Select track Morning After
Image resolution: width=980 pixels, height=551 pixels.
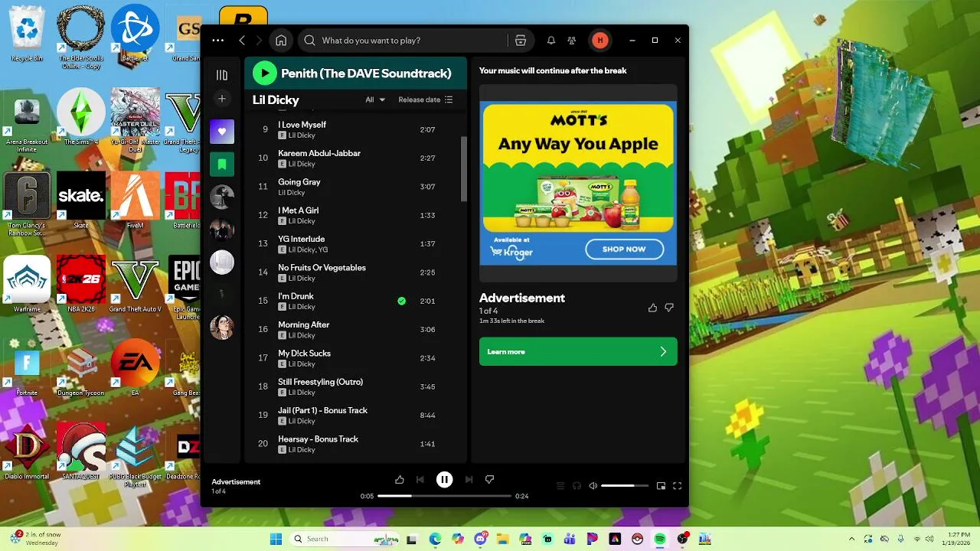(x=304, y=324)
